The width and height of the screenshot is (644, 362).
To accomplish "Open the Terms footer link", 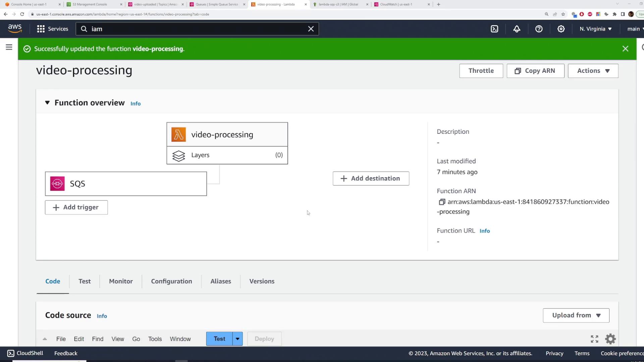I will pyautogui.click(x=582, y=353).
